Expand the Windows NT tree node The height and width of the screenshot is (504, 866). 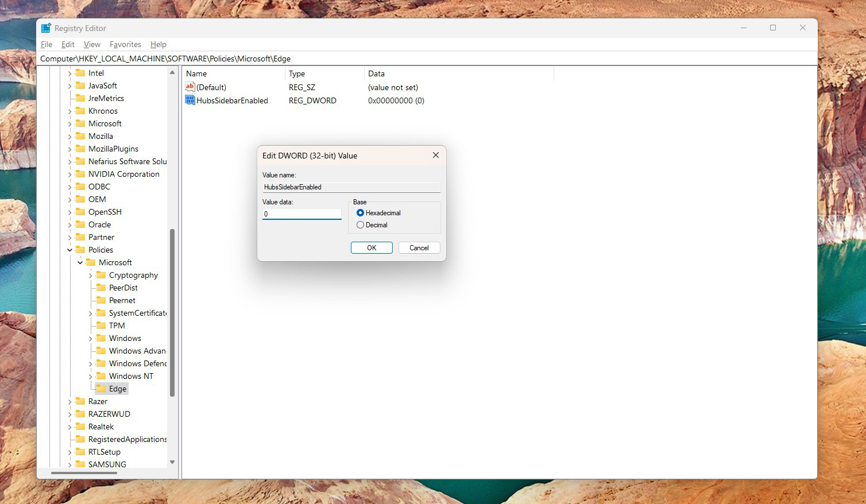click(x=91, y=377)
